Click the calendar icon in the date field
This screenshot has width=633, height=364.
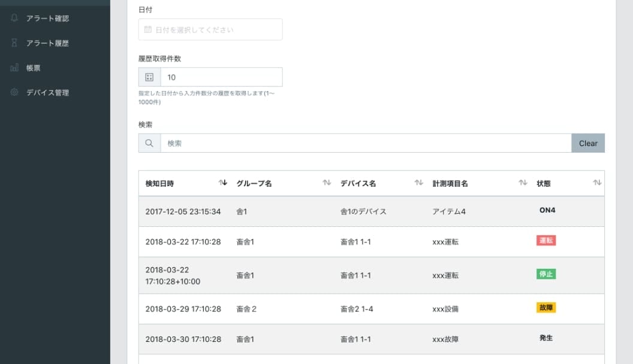(147, 29)
